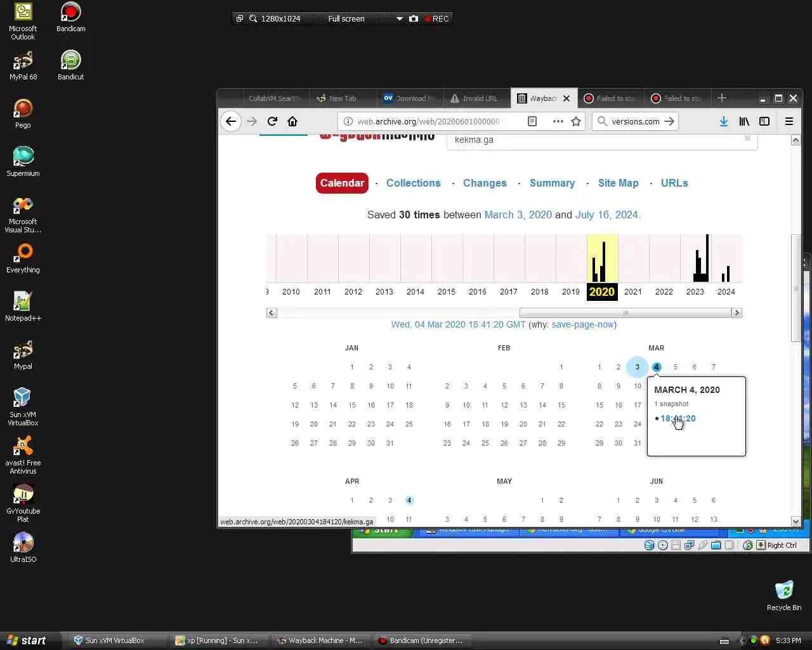
Task: Open the browser hamburger menu
Action: click(789, 121)
